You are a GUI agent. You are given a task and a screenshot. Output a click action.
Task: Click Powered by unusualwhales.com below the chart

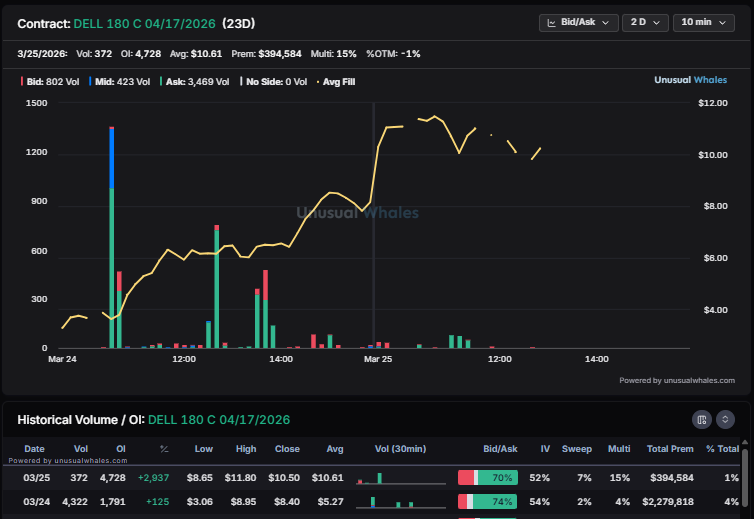tap(677, 380)
